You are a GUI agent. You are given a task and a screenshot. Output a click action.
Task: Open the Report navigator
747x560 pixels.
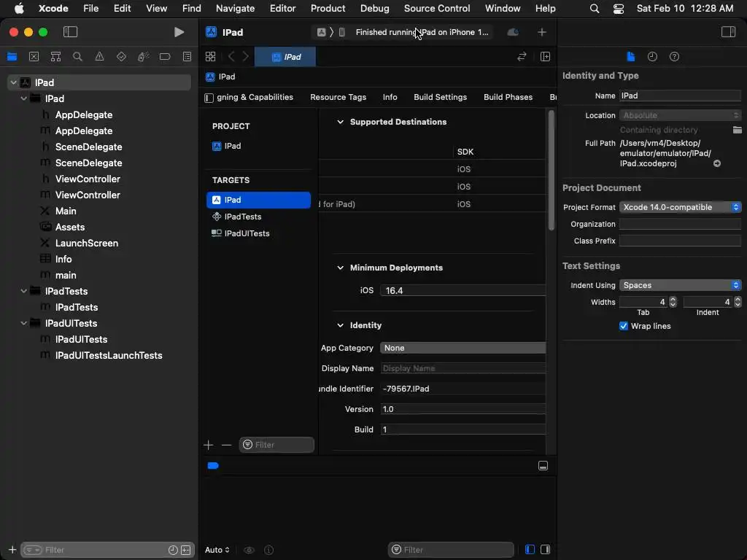click(x=187, y=57)
